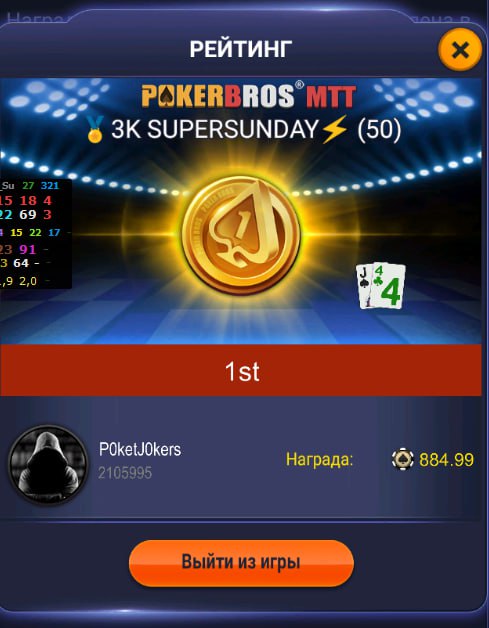Select the red 1st place banner

click(x=241, y=370)
